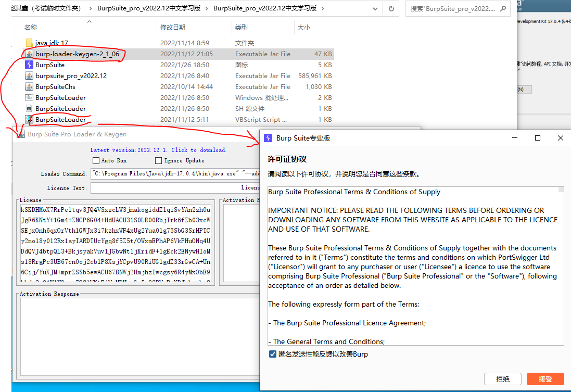The height and width of the screenshot is (392, 571).
Task: Click the java jdk 17 folder icon
Action: point(30,43)
